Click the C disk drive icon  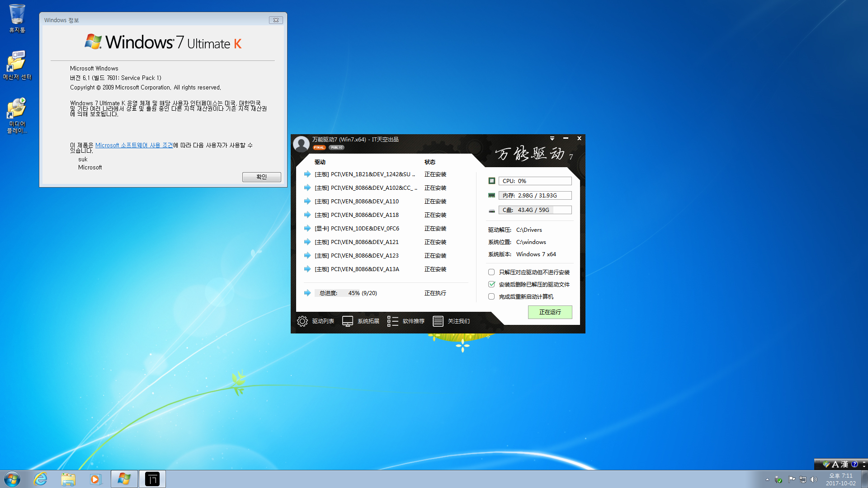pyautogui.click(x=491, y=210)
